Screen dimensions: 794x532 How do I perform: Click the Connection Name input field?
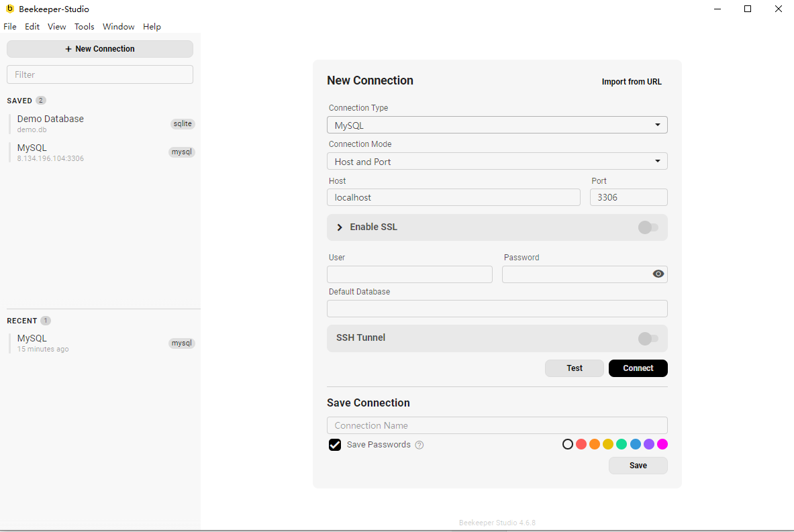497,425
